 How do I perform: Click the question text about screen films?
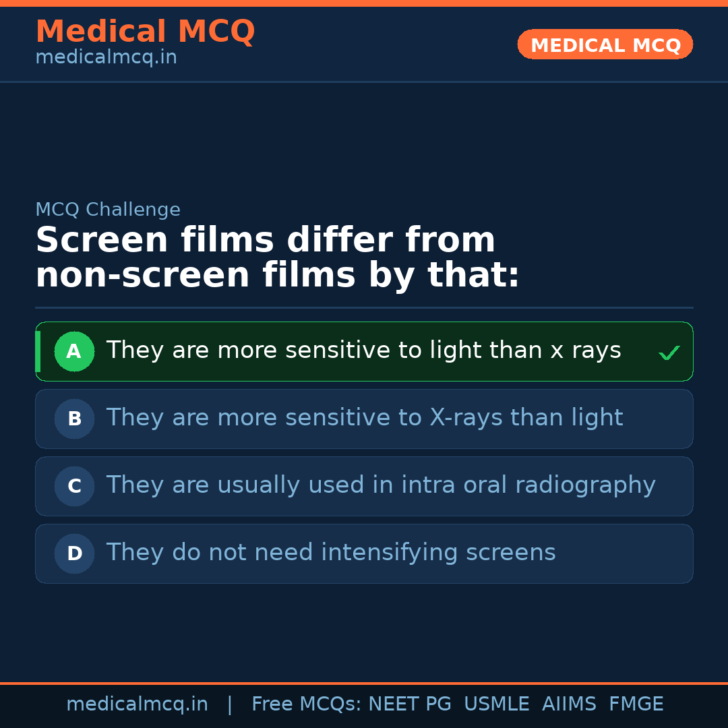point(276,257)
